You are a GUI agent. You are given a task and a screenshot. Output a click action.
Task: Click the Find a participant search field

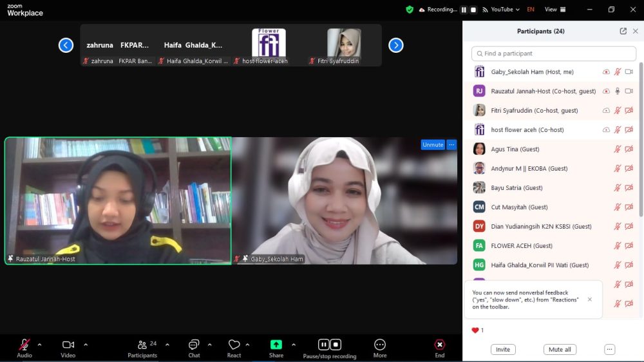[x=554, y=53]
